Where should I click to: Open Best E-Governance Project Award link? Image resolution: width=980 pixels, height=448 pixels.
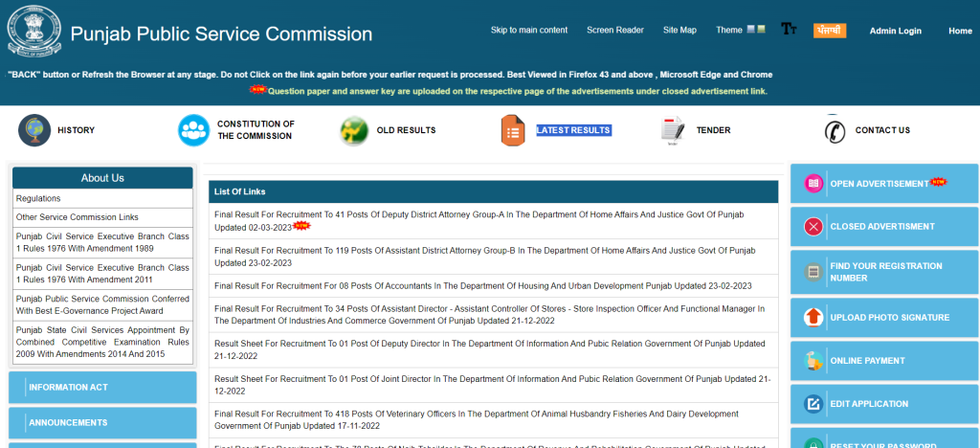click(x=102, y=305)
